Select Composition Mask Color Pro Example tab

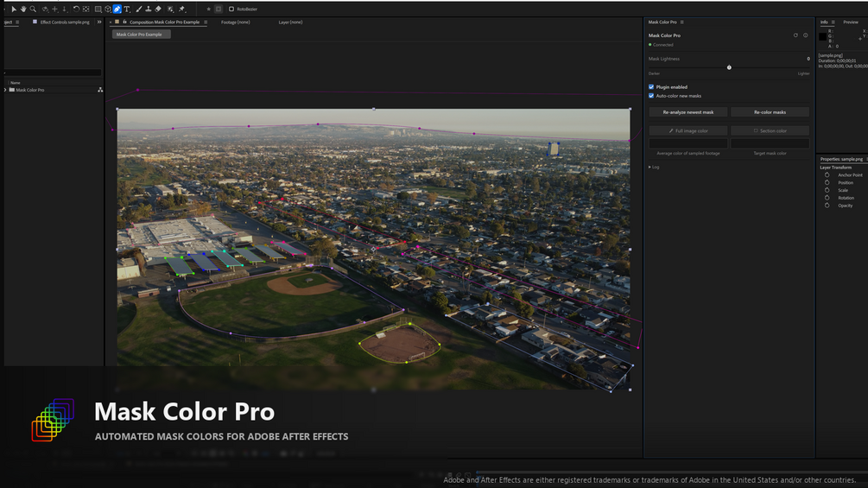(164, 22)
